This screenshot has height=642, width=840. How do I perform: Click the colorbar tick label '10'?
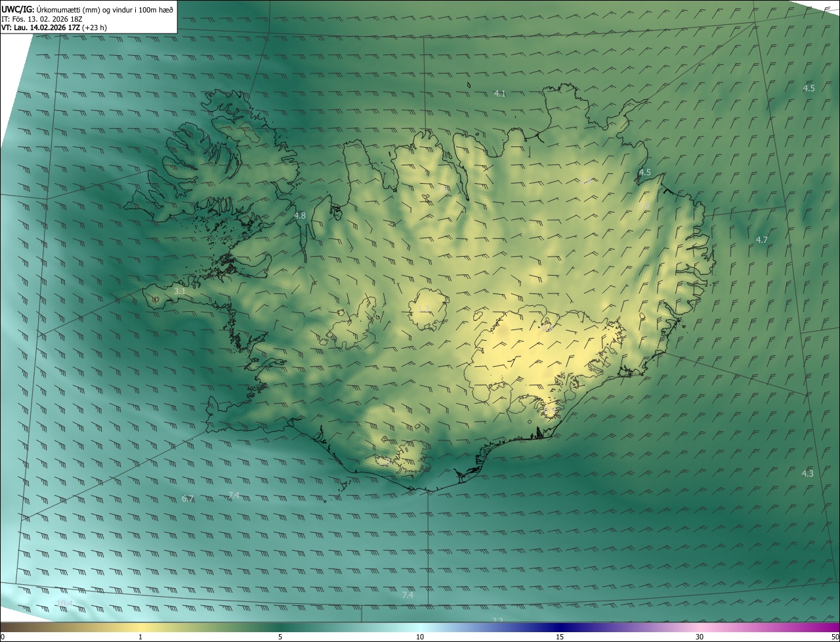tap(420, 637)
